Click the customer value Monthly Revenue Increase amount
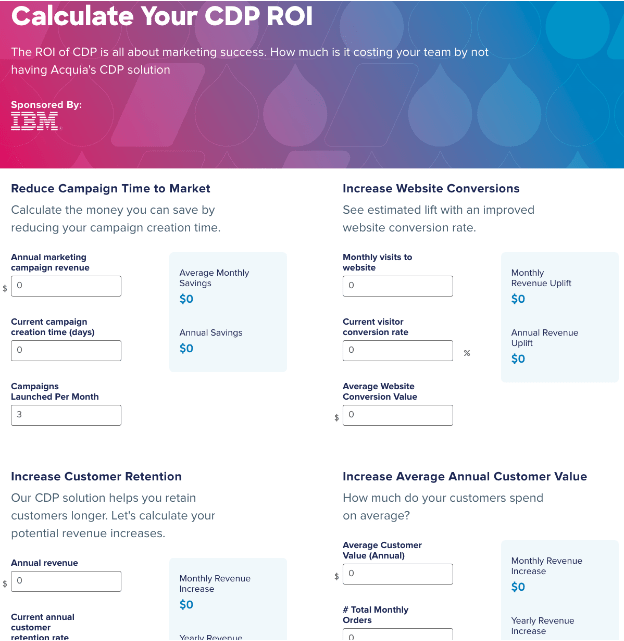Screen dimensions: 624x641 click(x=518, y=587)
